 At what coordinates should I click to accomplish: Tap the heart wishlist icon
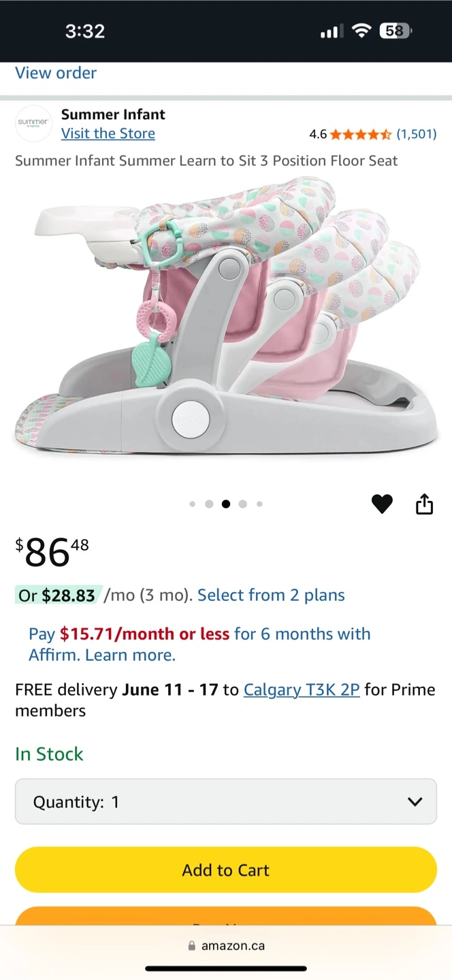[382, 504]
